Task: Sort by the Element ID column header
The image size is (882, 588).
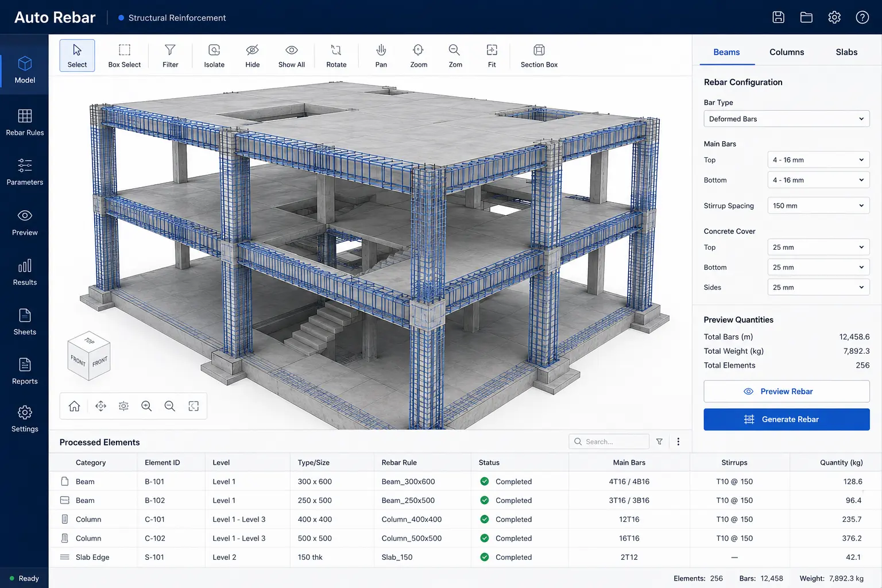Action: tap(163, 462)
